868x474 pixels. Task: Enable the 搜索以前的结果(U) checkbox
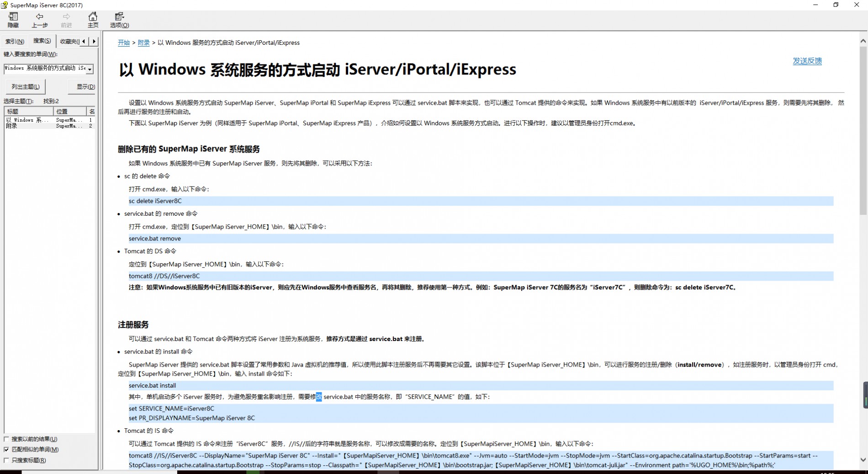click(6, 439)
